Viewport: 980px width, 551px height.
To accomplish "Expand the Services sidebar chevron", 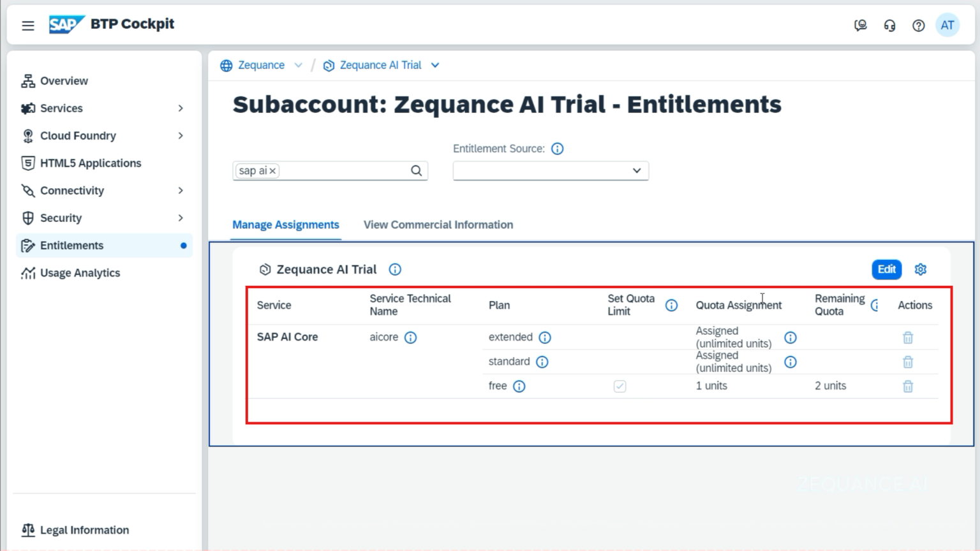I will (181, 108).
